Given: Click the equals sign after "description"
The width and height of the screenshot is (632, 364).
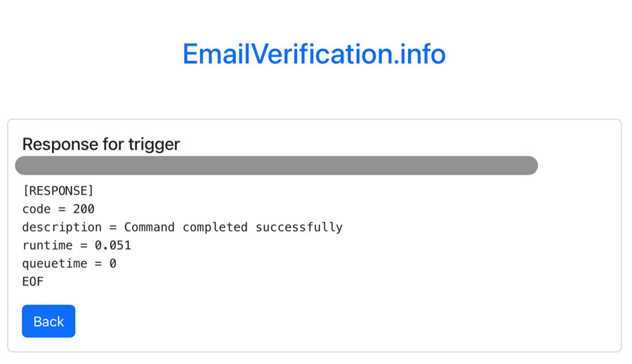Looking at the screenshot, I should pyautogui.click(x=113, y=227).
